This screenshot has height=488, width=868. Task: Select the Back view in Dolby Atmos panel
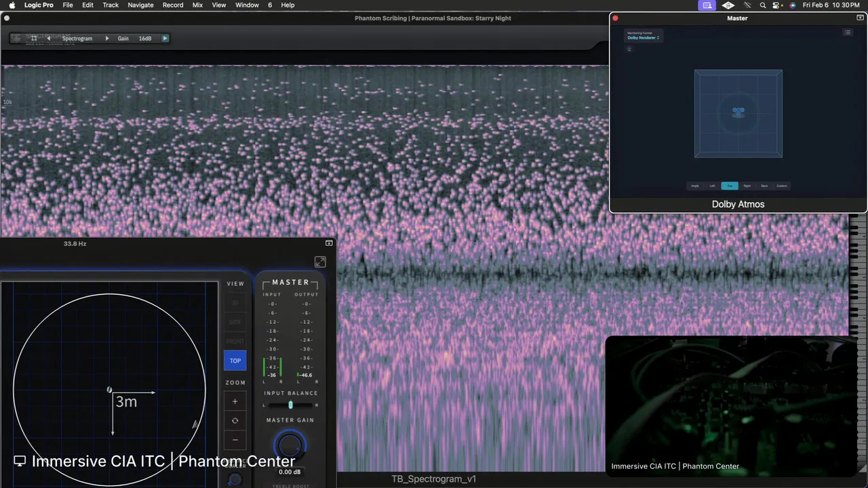pos(764,186)
